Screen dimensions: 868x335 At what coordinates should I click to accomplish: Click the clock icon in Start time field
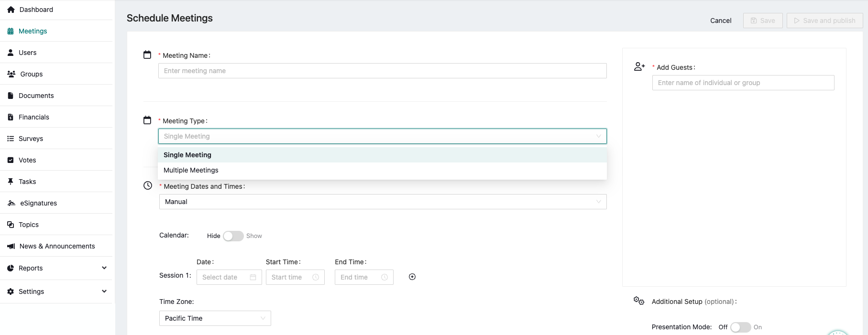tap(316, 277)
